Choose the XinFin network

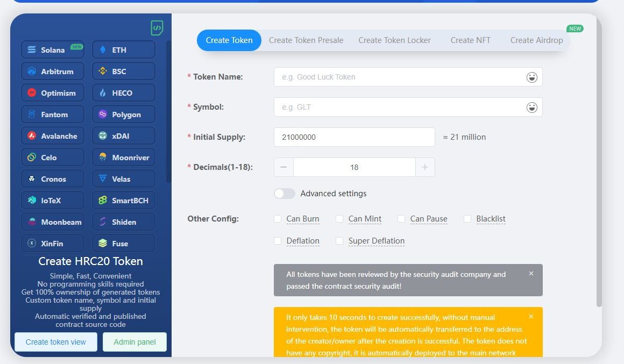[x=53, y=243]
